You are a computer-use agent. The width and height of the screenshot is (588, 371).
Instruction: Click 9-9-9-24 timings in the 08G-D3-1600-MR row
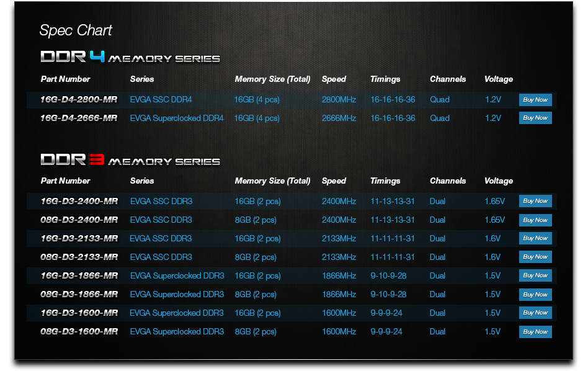[x=386, y=332]
